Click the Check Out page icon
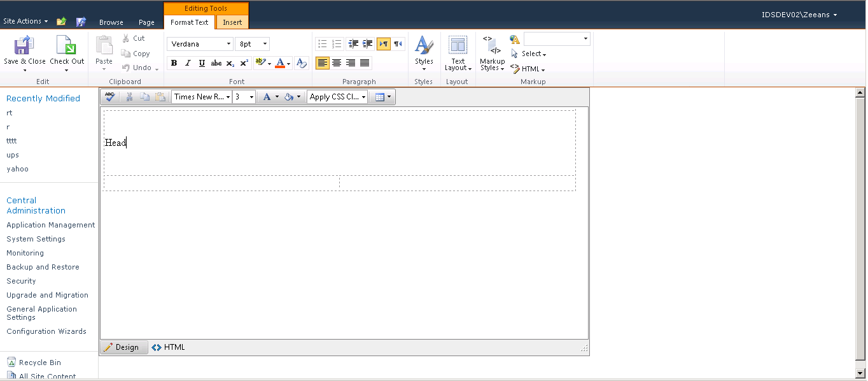 click(x=66, y=45)
